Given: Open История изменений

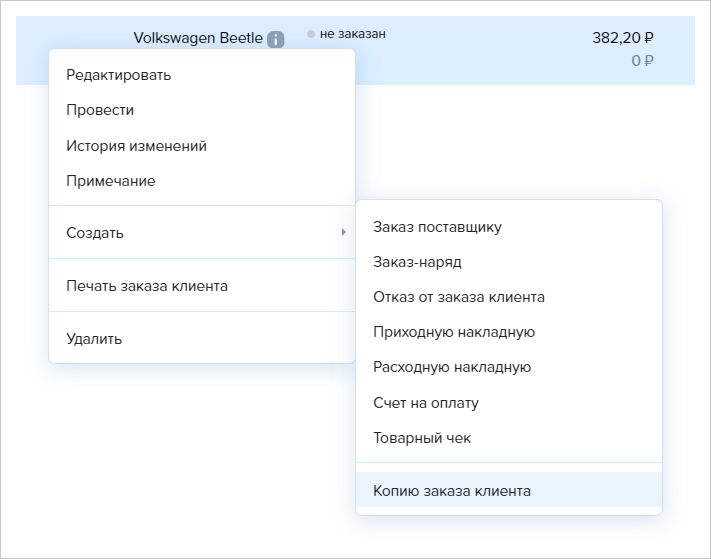Looking at the screenshot, I should click(x=136, y=146).
